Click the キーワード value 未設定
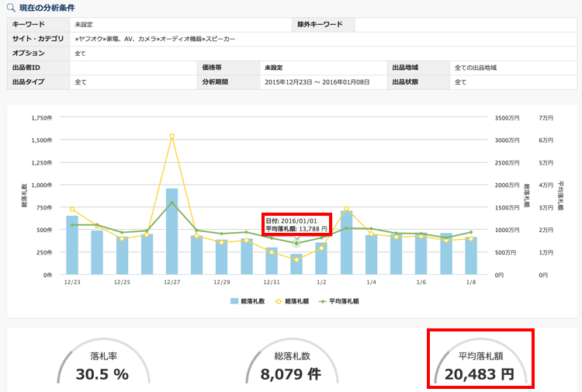Viewport: 582px width, 392px height. [x=84, y=24]
